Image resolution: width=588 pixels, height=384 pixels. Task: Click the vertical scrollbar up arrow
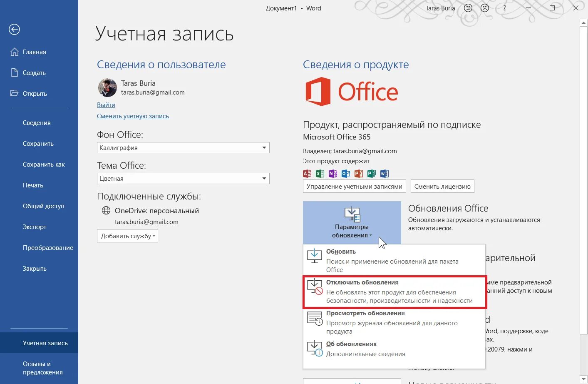[583, 22]
